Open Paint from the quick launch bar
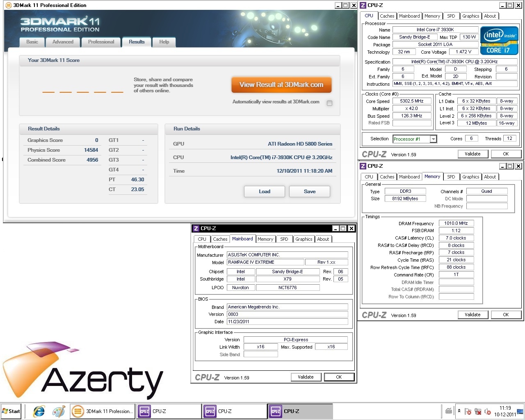This screenshot has height=420, width=525. click(x=59, y=411)
